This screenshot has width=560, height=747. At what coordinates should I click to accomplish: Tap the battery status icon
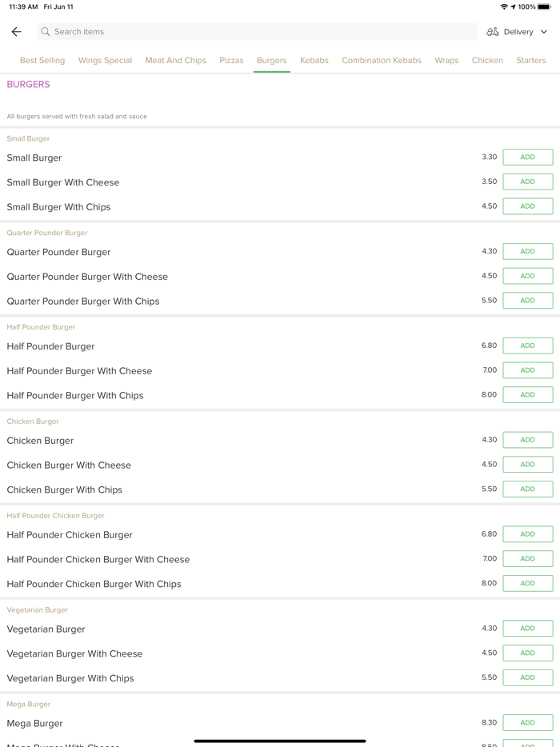point(544,6)
